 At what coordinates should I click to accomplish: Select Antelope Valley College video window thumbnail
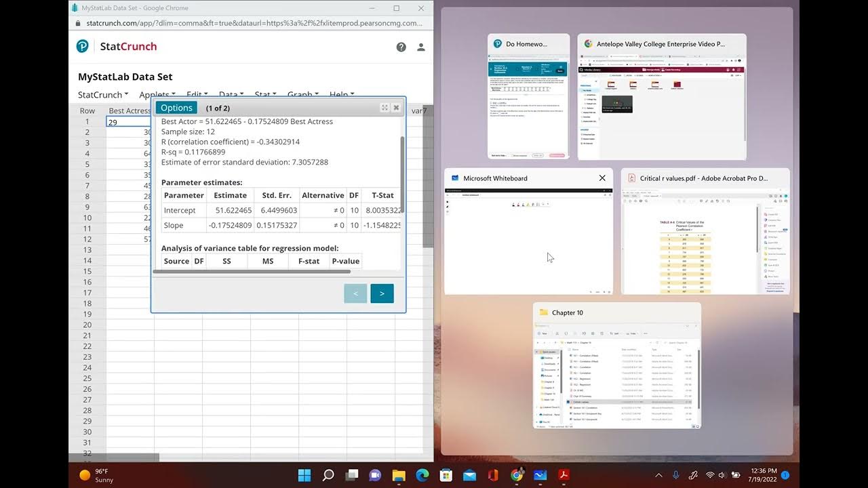pyautogui.click(x=662, y=96)
